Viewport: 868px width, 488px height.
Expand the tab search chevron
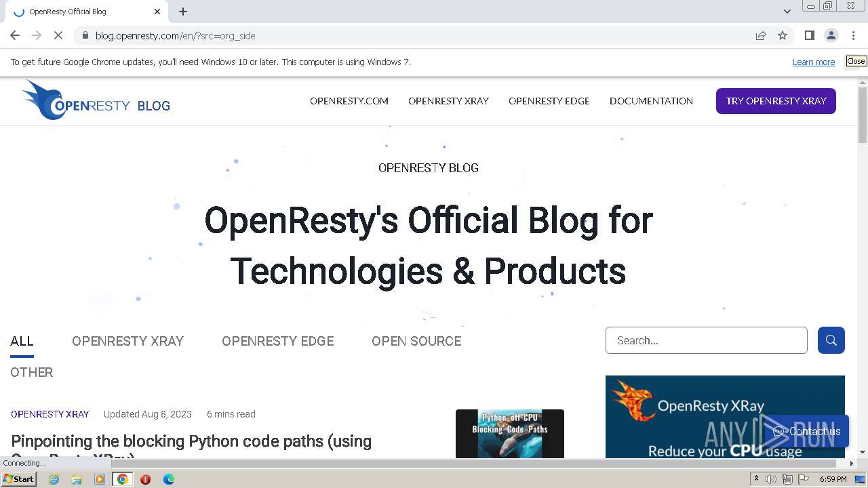[x=787, y=12]
